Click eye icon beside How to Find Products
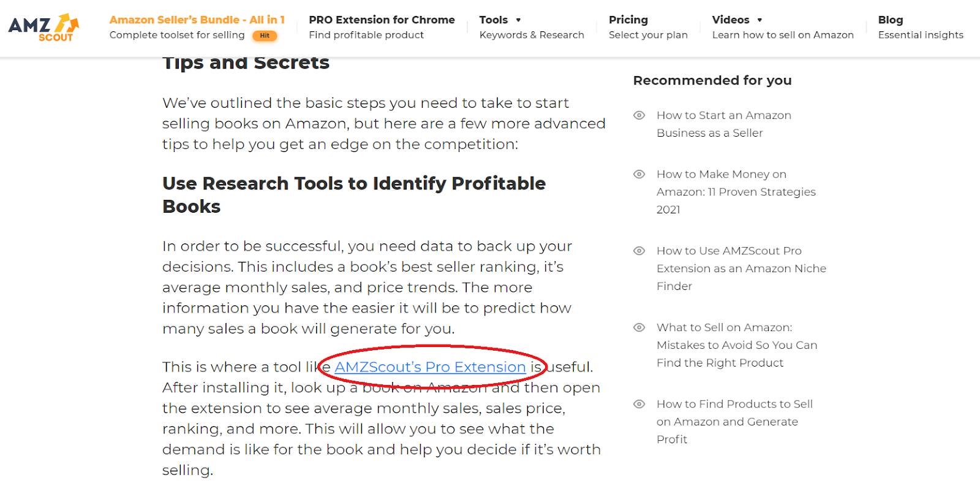This screenshot has height=488, width=980. point(639,404)
